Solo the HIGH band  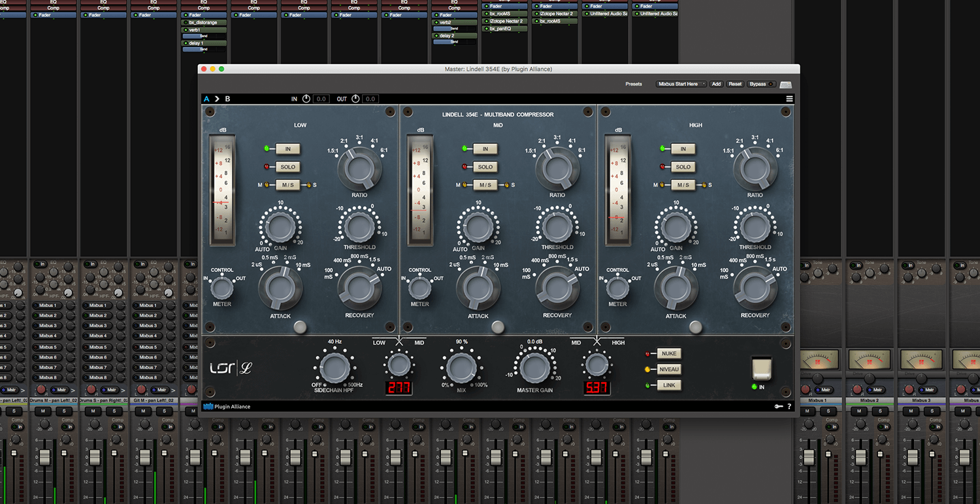(x=683, y=167)
